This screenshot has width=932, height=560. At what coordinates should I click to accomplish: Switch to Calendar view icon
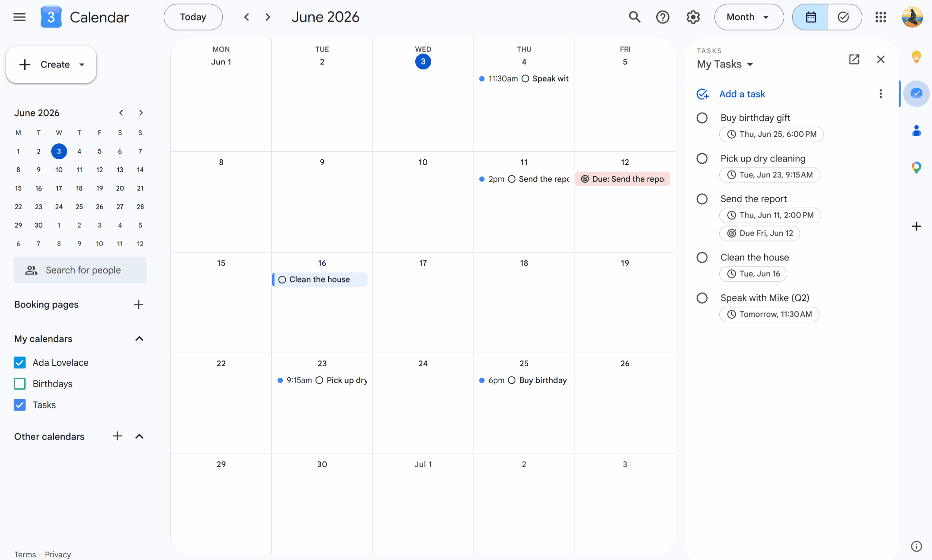point(810,17)
